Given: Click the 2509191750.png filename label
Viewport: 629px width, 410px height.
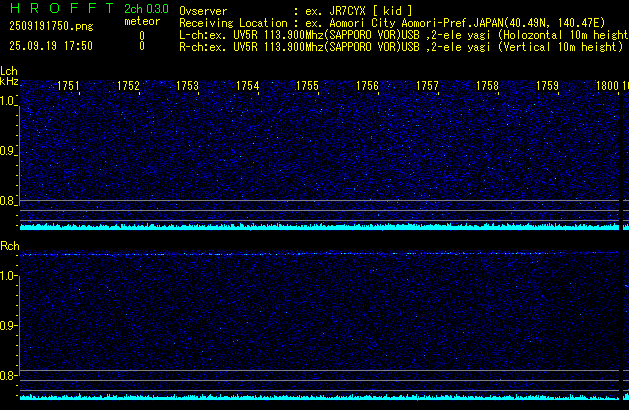Looking at the screenshot, I should [50, 27].
